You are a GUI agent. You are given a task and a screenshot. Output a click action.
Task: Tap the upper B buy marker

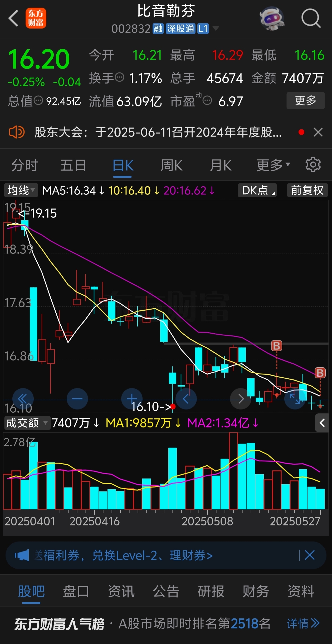[x=277, y=346]
